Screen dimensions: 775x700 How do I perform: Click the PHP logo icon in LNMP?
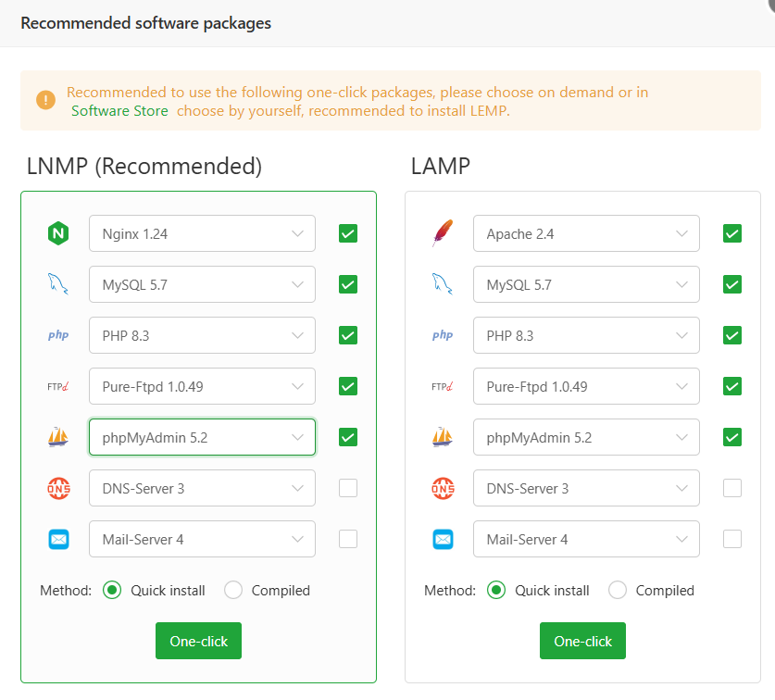58,335
